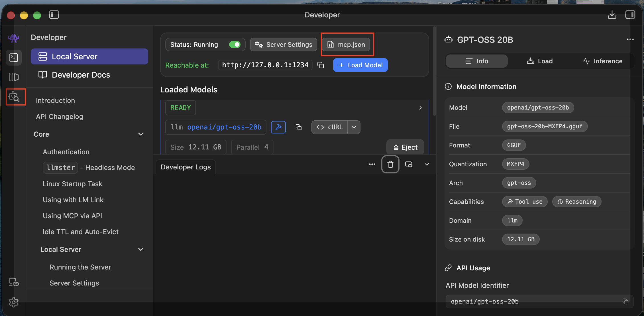Open Developer Docs in the sidebar

(x=89, y=75)
